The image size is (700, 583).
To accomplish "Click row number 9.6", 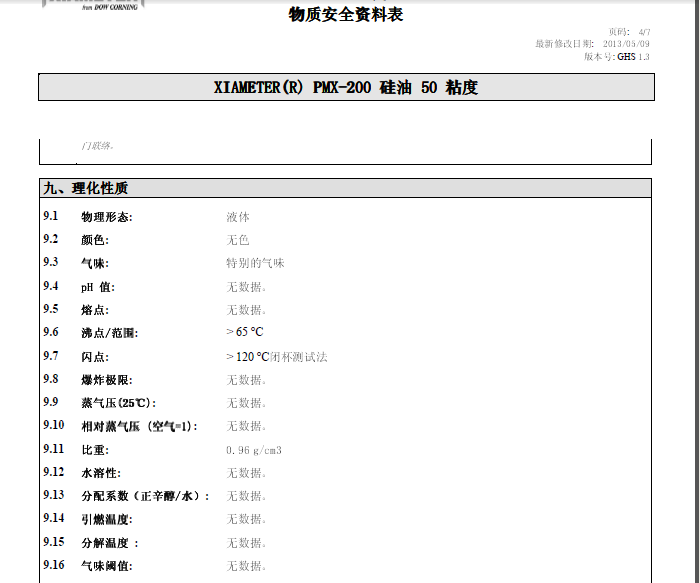I will click(x=51, y=332).
